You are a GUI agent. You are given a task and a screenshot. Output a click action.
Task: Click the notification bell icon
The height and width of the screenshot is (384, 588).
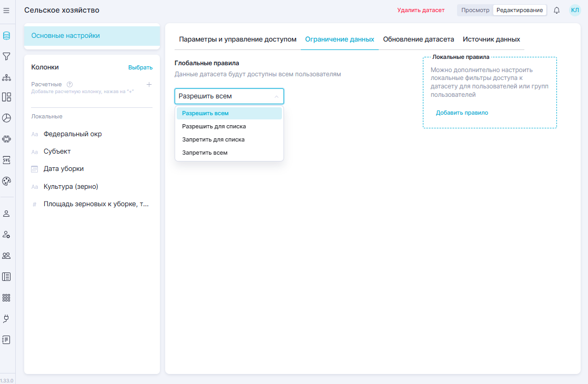click(x=556, y=10)
